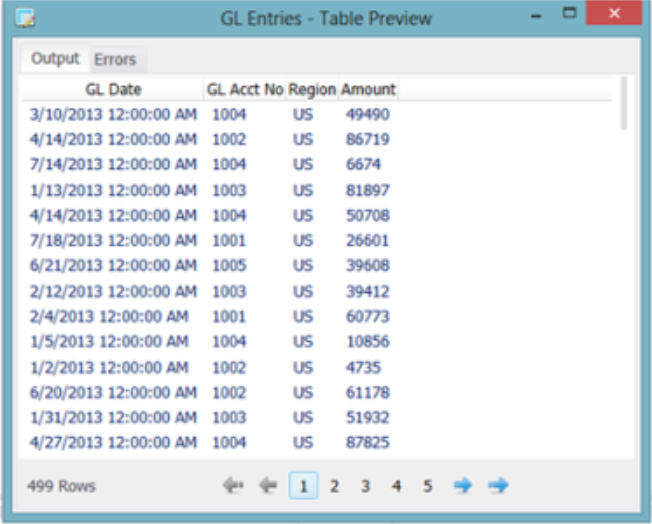The image size is (652, 524).
Task: Select current page 1 button
Action: (304, 485)
